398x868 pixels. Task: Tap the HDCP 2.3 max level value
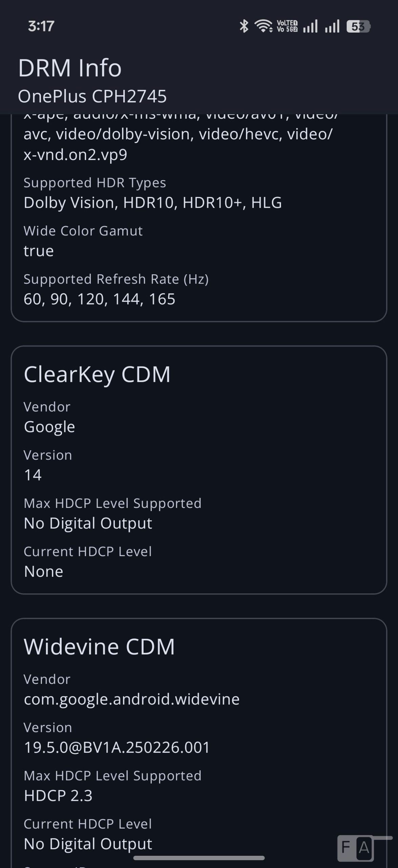[58, 795]
